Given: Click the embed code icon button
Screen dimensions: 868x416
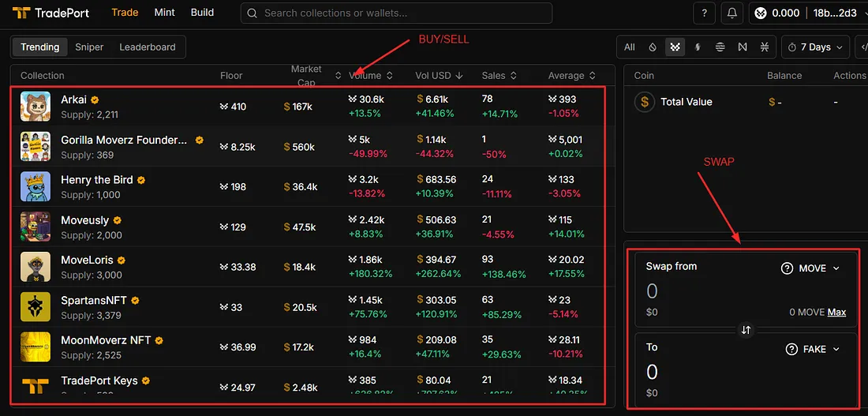Looking at the screenshot, I should pyautogui.click(x=862, y=47).
